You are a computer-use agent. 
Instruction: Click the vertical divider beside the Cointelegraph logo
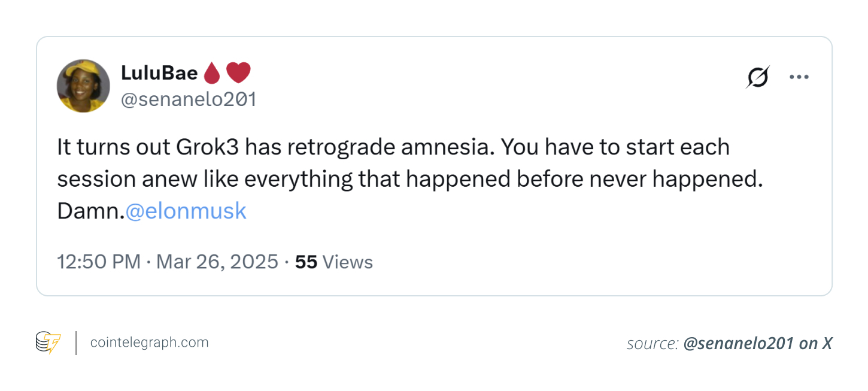click(x=76, y=342)
